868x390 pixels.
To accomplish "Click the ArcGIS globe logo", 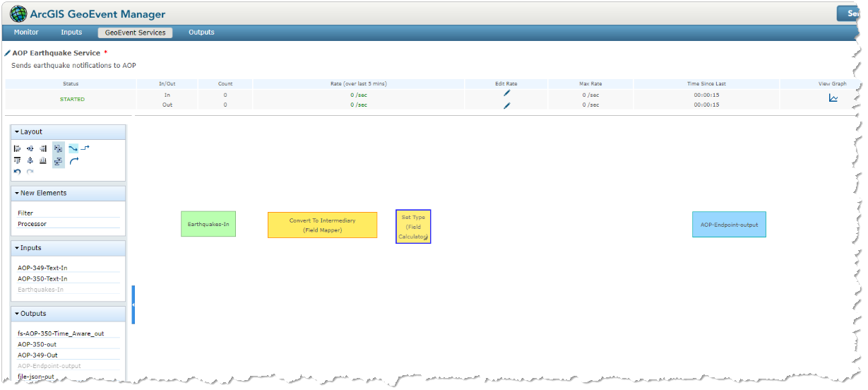I will (x=18, y=13).
